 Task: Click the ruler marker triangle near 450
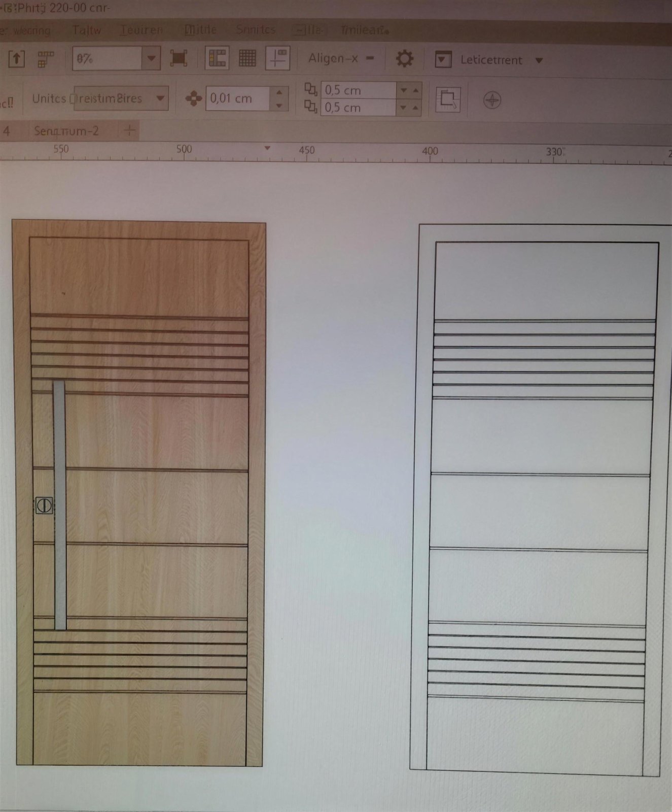[x=267, y=148]
